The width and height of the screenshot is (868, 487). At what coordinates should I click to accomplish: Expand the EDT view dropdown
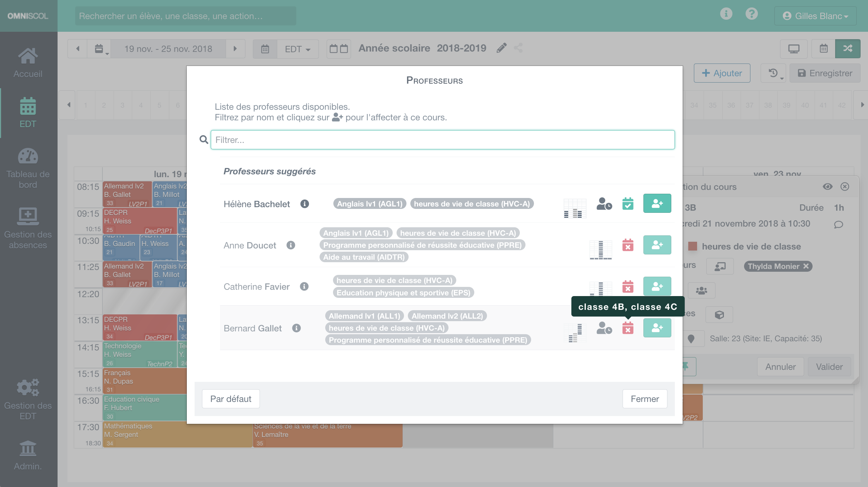tap(298, 49)
